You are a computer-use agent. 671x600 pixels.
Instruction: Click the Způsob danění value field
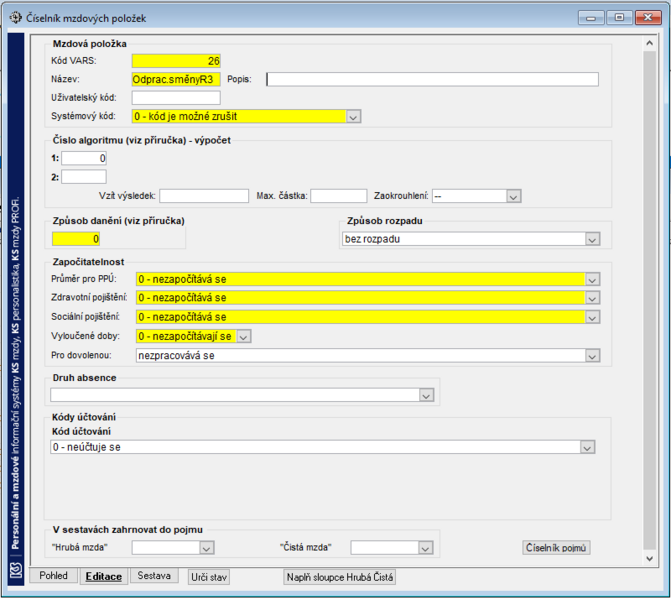[x=76, y=239]
